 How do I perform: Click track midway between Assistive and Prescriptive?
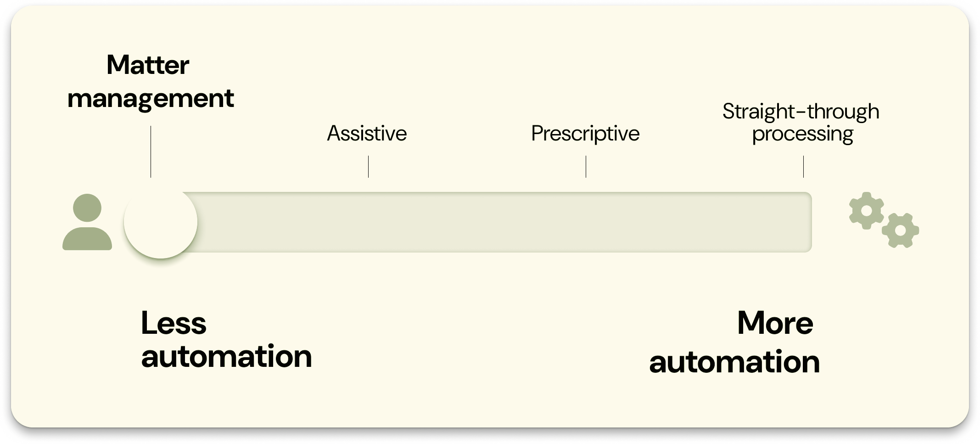point(477,222)
